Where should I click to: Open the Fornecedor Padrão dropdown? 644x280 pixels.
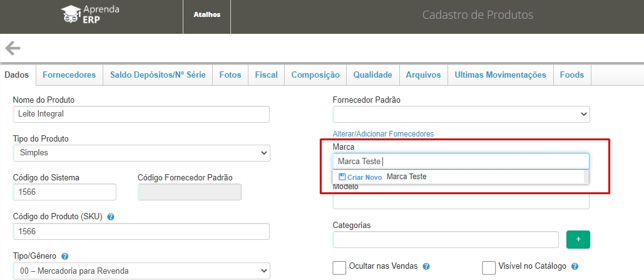(461, 114)
